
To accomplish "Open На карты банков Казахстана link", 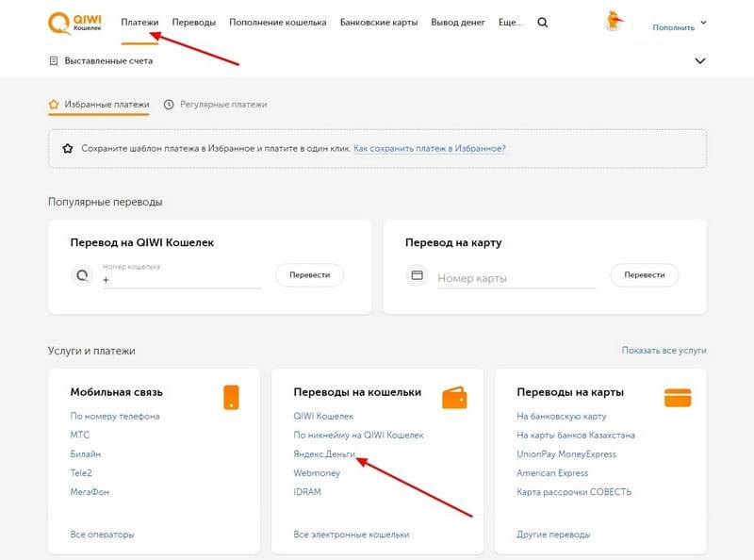I will 576,435.
